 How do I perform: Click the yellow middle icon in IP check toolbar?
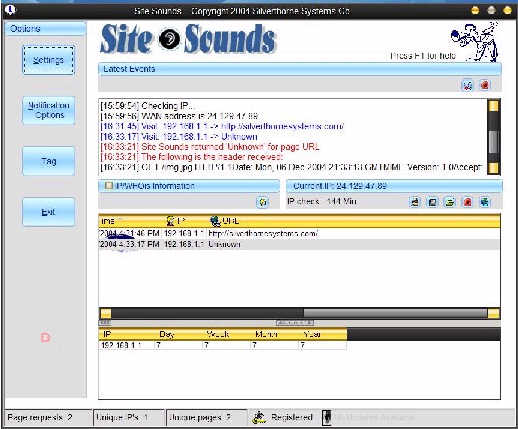coord(450,202)
